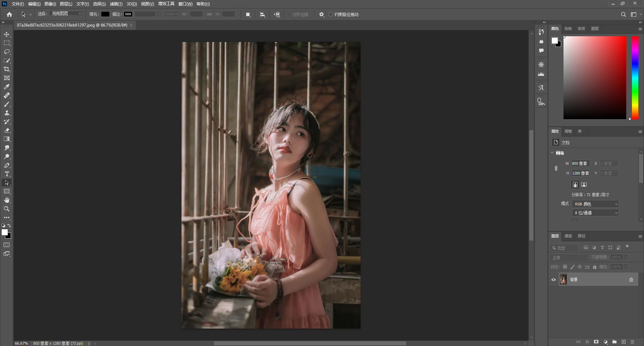This screenshot has width=644, height=346.
Task: Select the Eyedropper tool
Action: (x=7, y=87)
